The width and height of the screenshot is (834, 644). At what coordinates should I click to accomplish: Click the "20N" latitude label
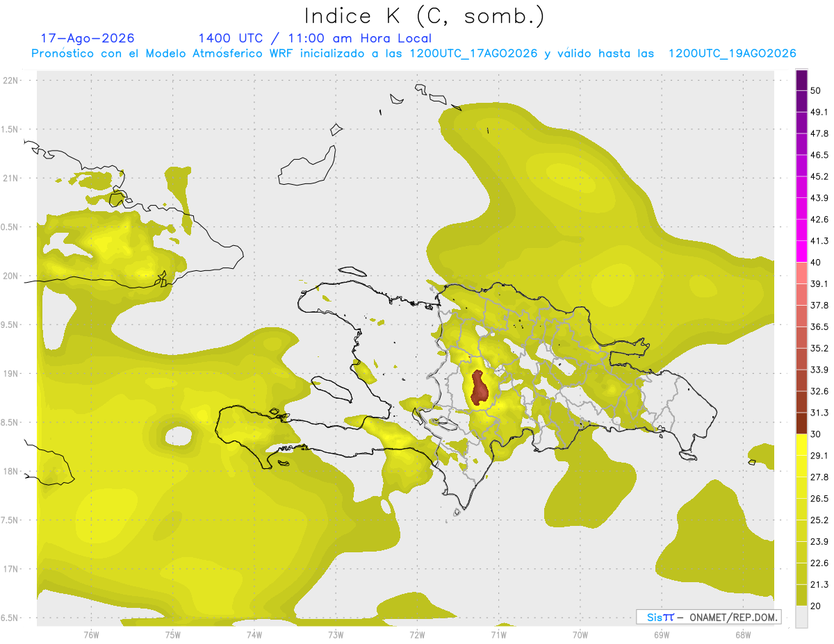(10, 276)
